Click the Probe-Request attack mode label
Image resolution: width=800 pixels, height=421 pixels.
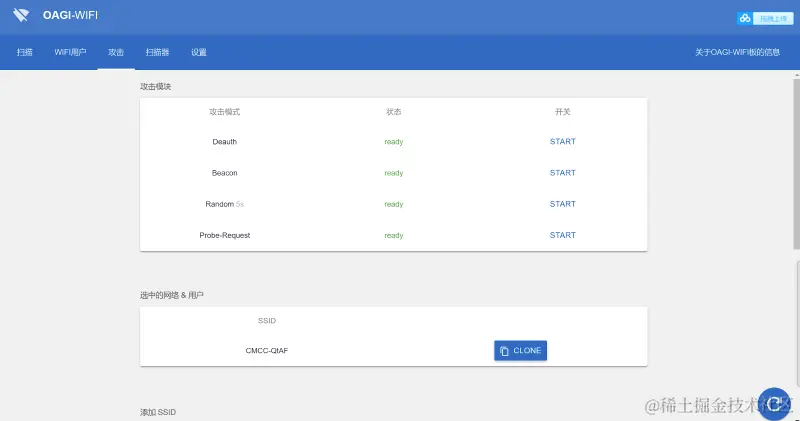pos(224,235)
